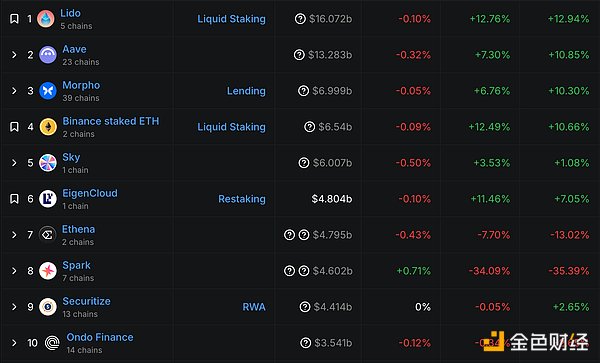600x363 pixels.
Task: Click the Ondo Finance logo icon
Action: coord(52,343)
